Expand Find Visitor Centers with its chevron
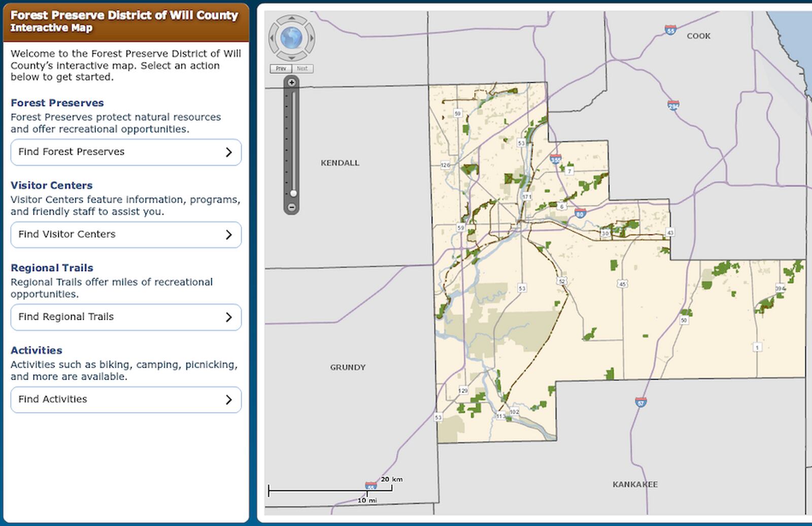This screenshot has width=812, height=526. click(x=230, y=235)
